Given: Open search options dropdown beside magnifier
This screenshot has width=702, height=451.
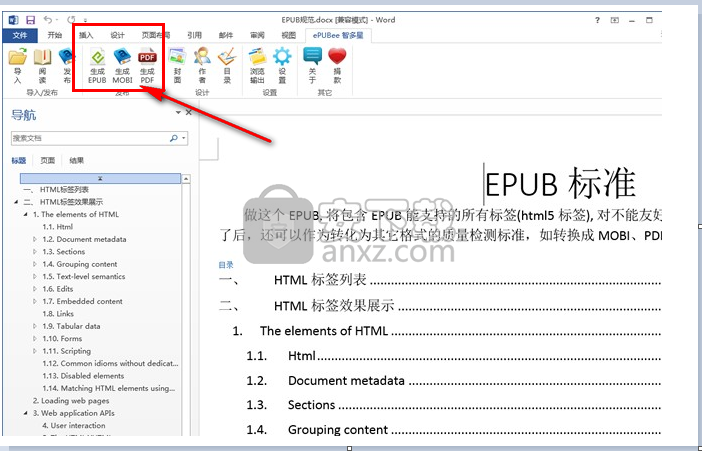Looking at the screenshot, I should pyautogui.click(x=184, y=138).
